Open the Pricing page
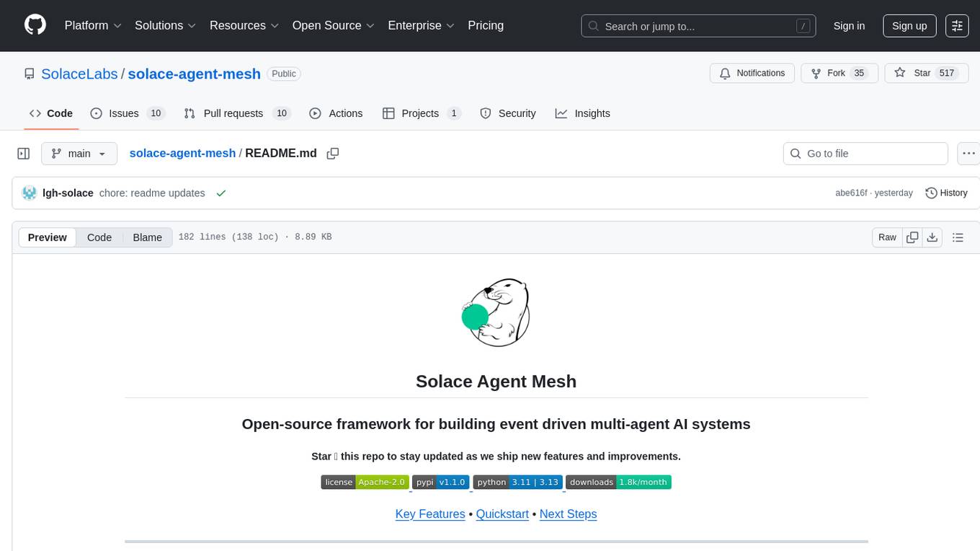 click(x=486, y=25)
